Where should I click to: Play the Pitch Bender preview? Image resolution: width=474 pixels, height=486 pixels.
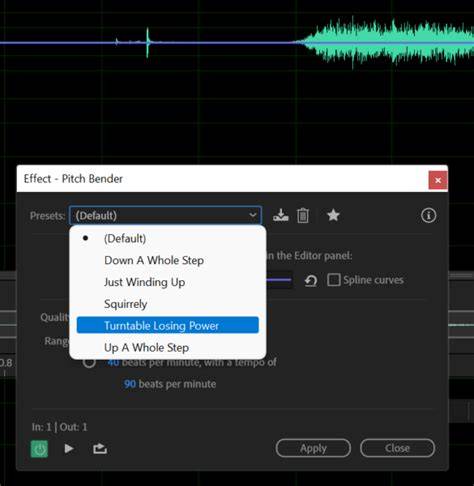(69, 449)
